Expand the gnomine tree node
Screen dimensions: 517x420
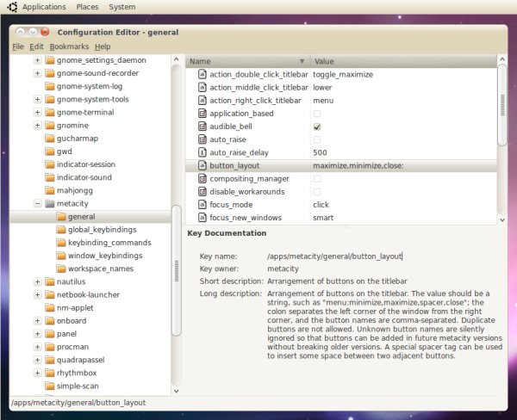tap(38, 125)
